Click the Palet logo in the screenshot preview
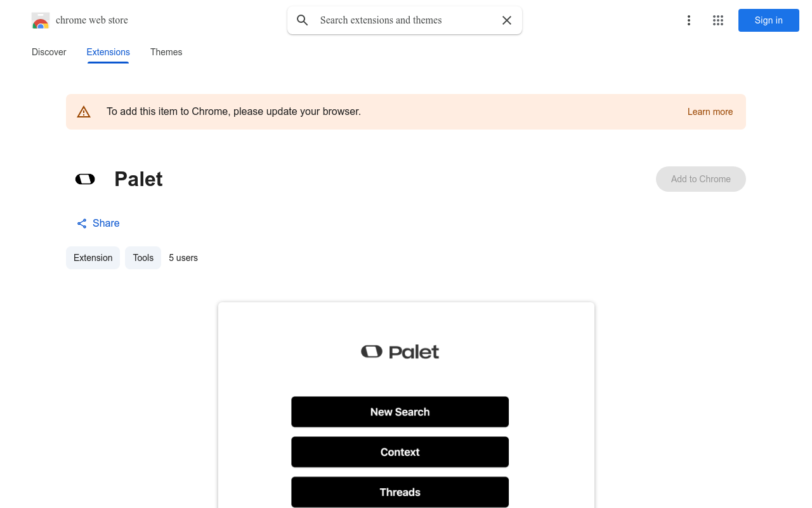Screen dimensions: 812x508 (x=400, y=351)
